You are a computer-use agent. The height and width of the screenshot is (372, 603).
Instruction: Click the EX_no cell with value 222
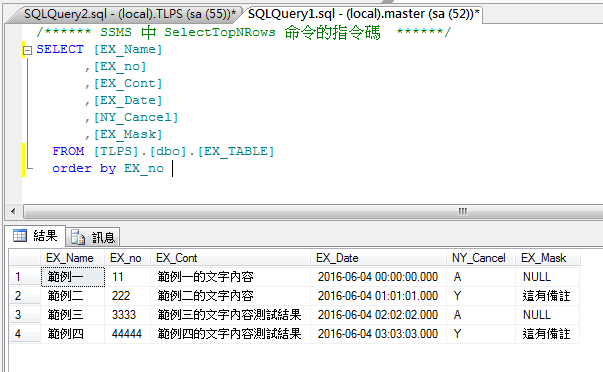(x=127, y=296)
